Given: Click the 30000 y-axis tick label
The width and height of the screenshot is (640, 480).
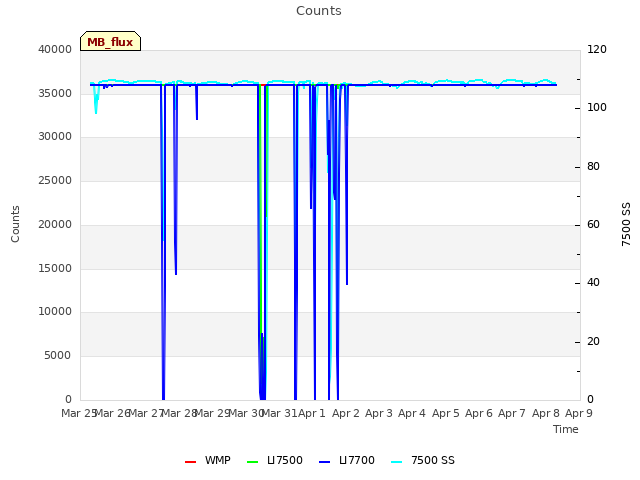Looking at the screenshot, I should (55, 137).
